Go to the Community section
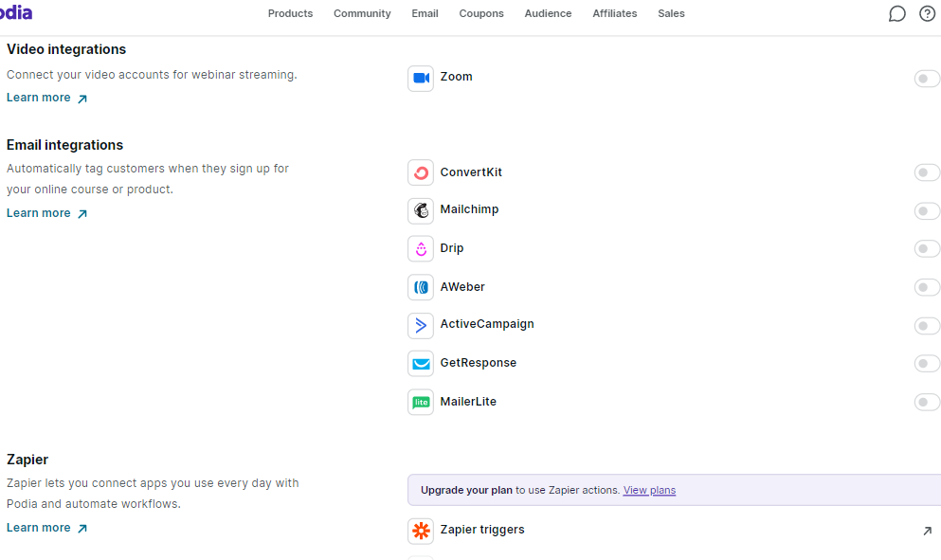 (x=362, y=13)
